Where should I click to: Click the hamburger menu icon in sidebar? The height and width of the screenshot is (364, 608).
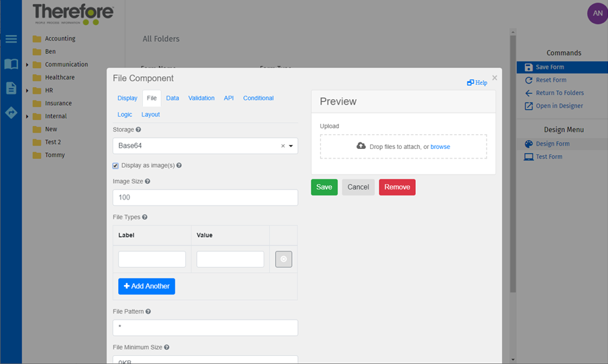[x=11, y=39]
